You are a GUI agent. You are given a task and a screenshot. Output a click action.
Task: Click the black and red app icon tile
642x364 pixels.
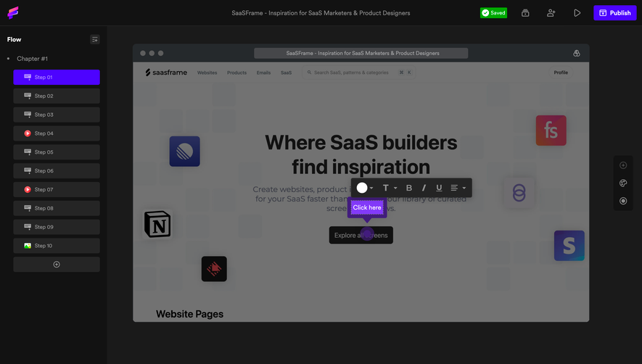tap(214, 268)
